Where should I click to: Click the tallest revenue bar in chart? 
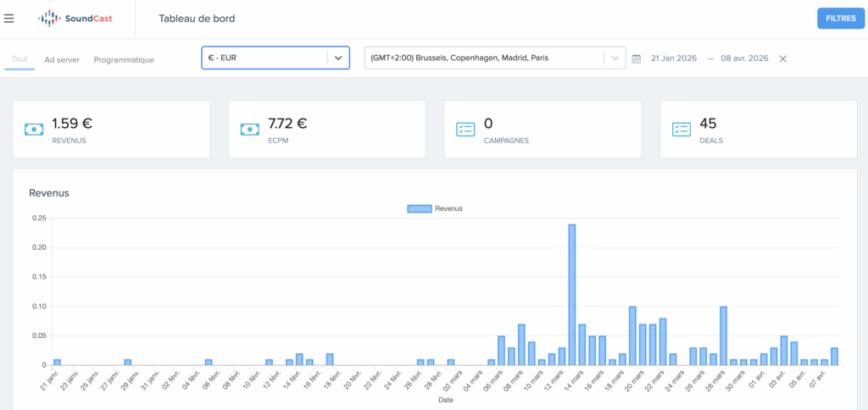click(x=571, y=294)
